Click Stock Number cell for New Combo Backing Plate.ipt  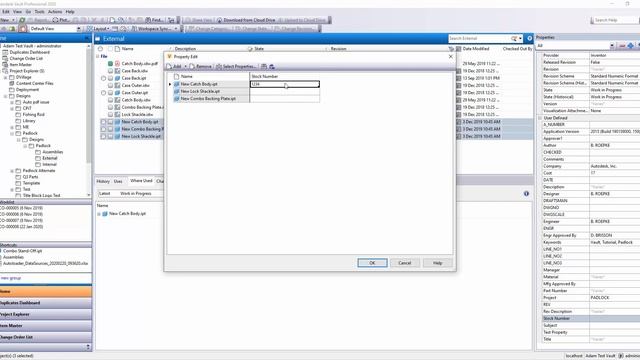284,99
